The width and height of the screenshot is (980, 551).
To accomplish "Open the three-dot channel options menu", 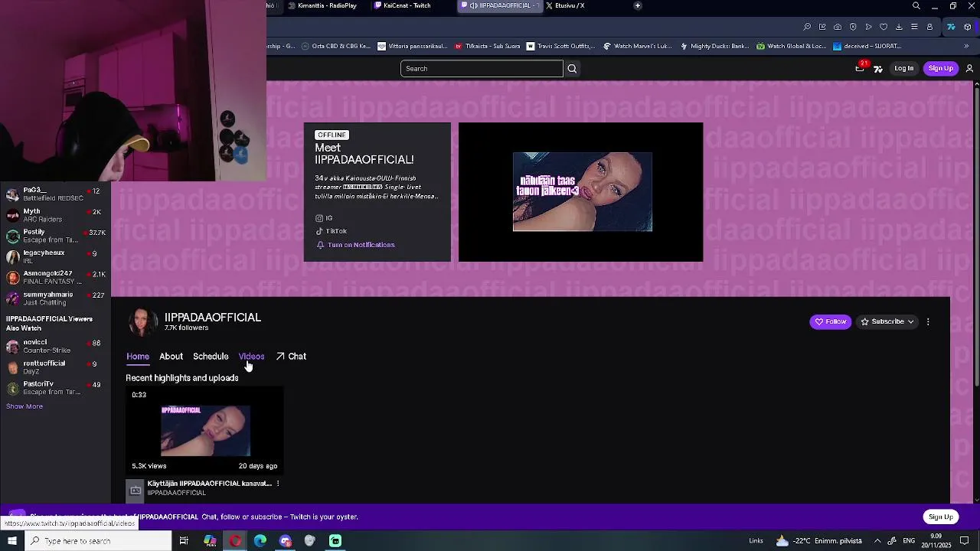I will point(928,321).
